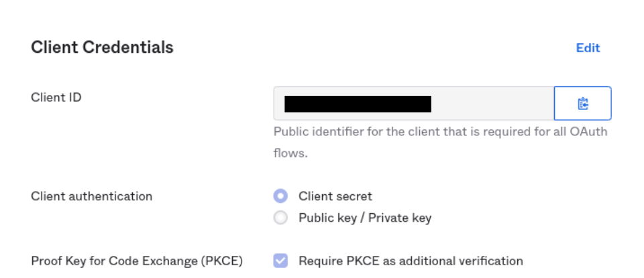Click the "Public key / Private key" label text
This screenshot has height=278, width=644.
pyautogui.click(x=365, y=218)
